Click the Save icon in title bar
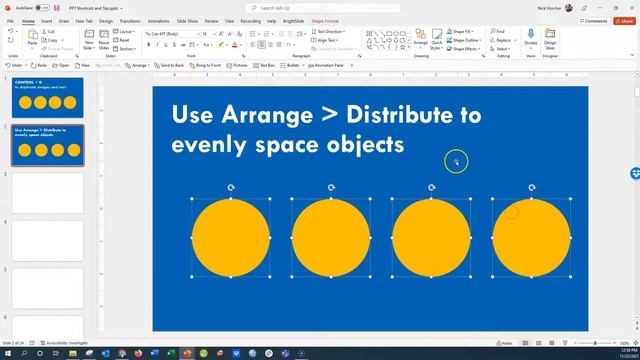640x360 pixels. click(57, 8)
